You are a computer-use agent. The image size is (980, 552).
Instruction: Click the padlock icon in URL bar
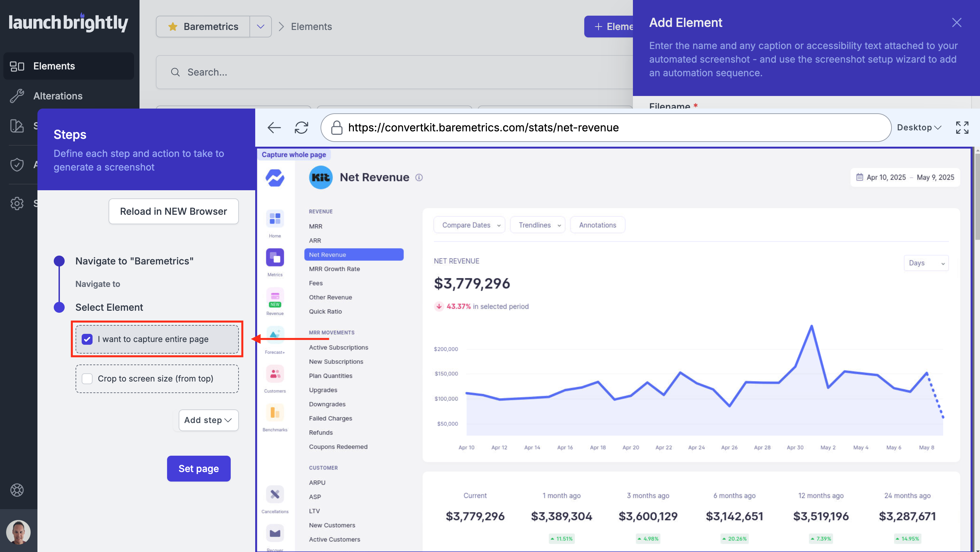[x=337, y=127]
